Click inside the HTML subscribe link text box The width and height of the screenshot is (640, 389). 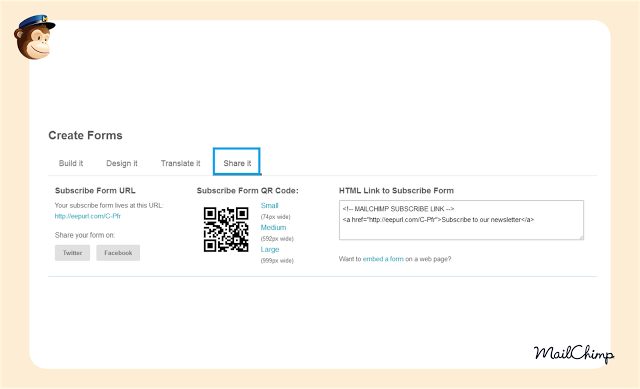tap(461, 220)
